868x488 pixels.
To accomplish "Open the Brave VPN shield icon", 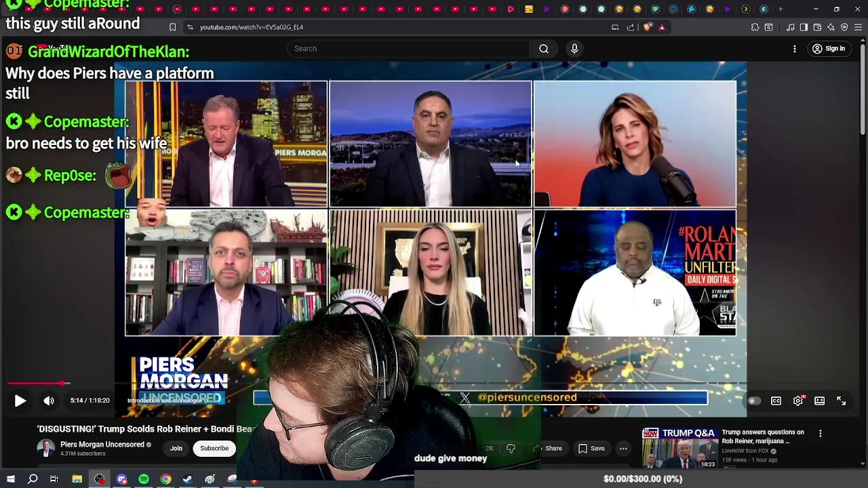I will click(844, 27).
